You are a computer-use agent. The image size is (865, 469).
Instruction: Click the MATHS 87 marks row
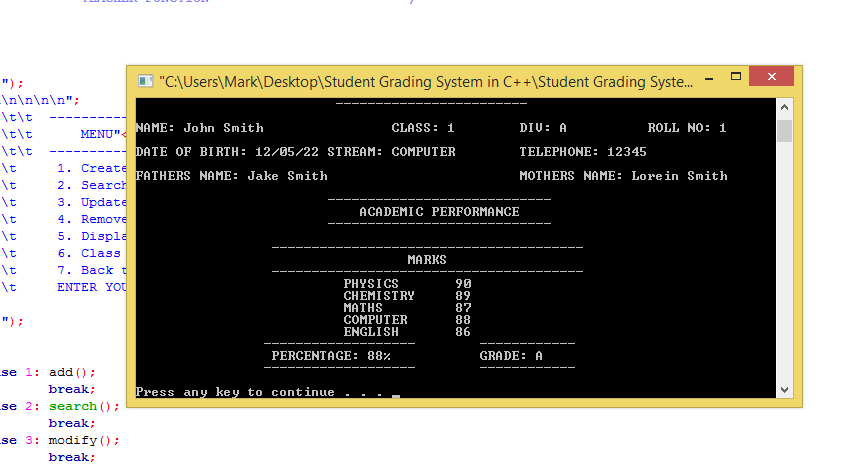pyautogui.click(x=407, y=308)
